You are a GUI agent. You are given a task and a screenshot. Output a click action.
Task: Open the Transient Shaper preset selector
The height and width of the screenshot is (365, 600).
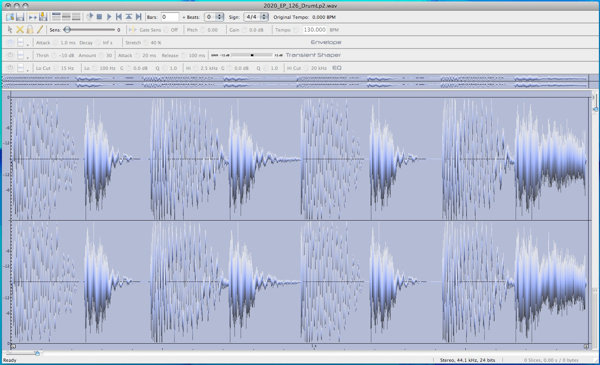coord(21,55)
